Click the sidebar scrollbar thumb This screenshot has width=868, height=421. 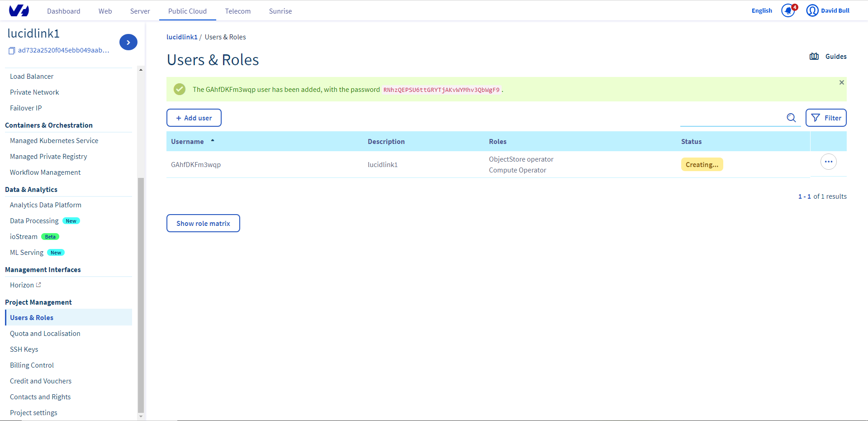point(141,294)
